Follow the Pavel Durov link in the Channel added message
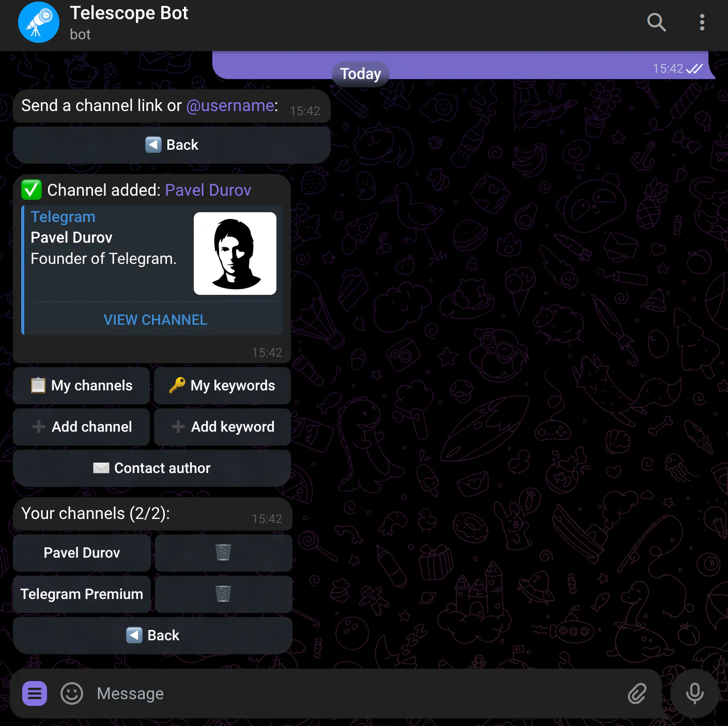Screen dimensions: 728x726 pyautogui.click(x=208, y=190)
